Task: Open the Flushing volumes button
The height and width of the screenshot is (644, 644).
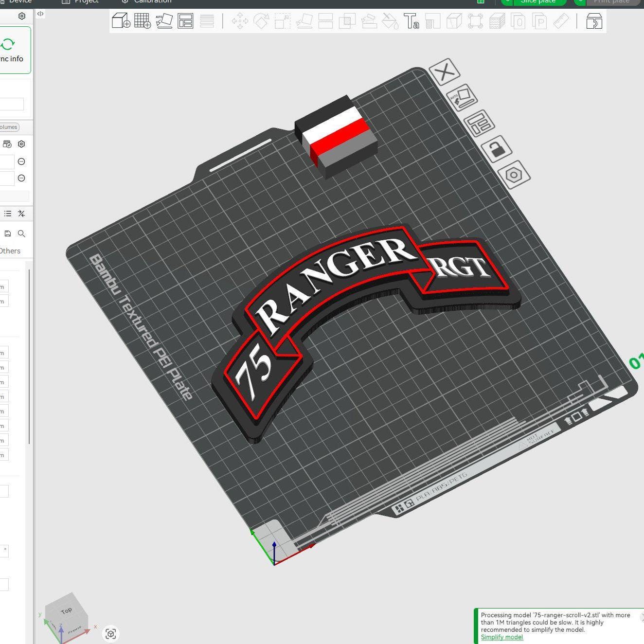Action: [x=9, y=127]
